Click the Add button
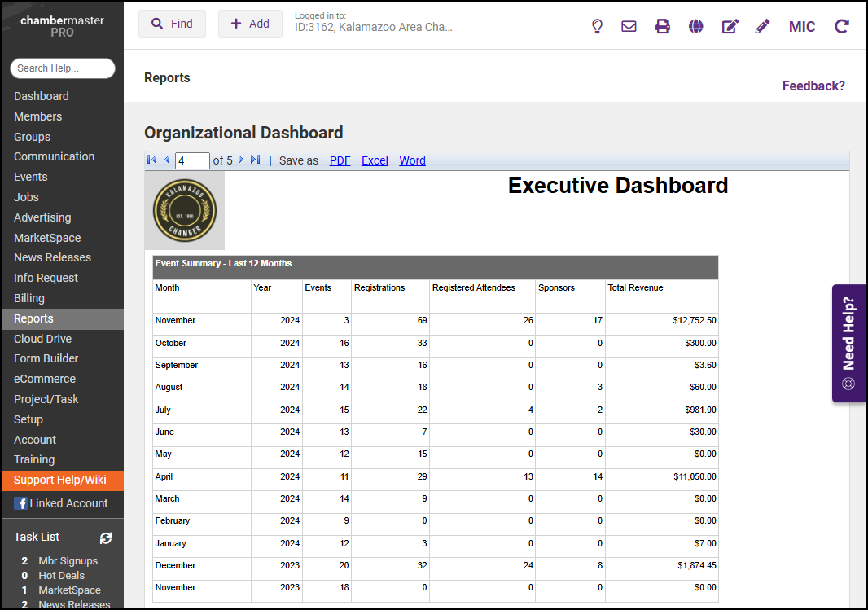Image resolution: width=868 pixels, height=610 pixels. (x=250, y=24)
